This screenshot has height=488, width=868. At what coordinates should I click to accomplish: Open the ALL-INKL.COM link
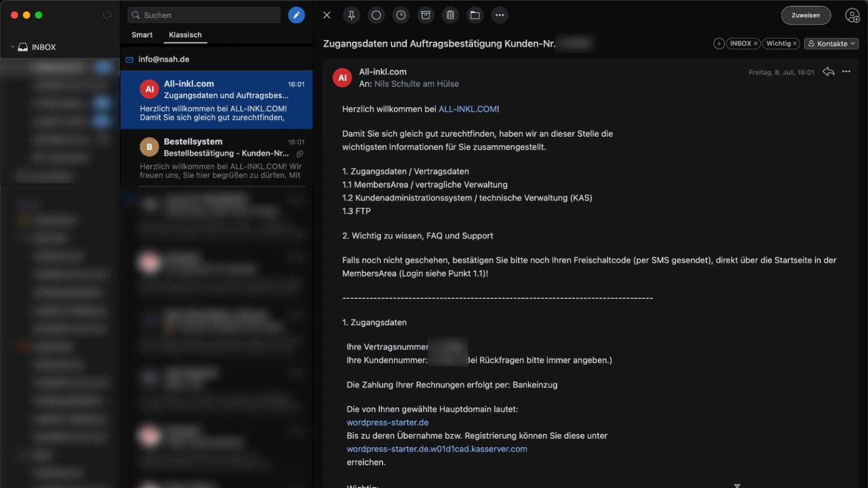(x=467, y=108)
